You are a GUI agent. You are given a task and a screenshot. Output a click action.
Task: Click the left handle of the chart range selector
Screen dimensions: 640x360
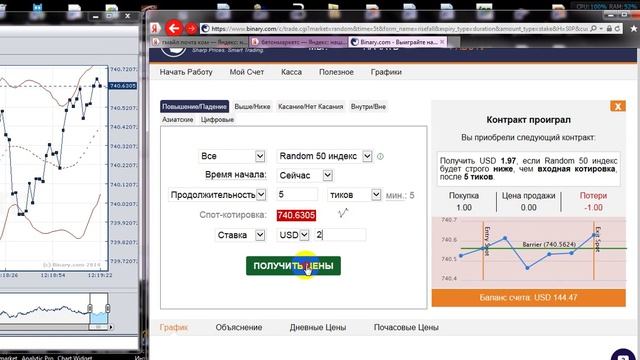[x=90, y=308]
